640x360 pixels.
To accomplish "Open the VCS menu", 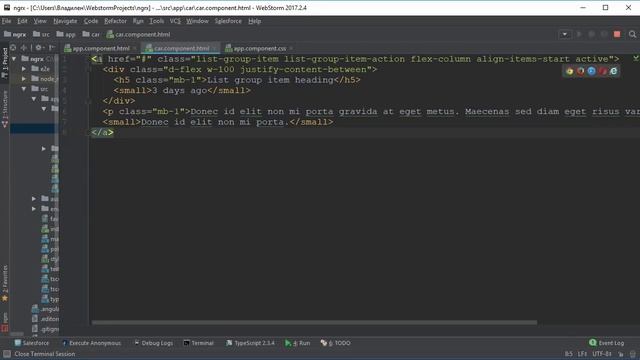I will coord(175,21).
